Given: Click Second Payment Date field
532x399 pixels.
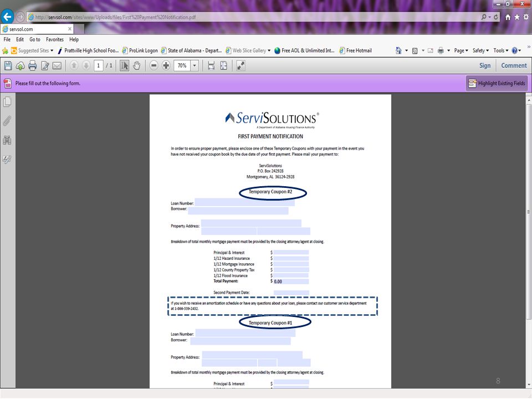Looking at the screenshot, I should tap(291, 293).
